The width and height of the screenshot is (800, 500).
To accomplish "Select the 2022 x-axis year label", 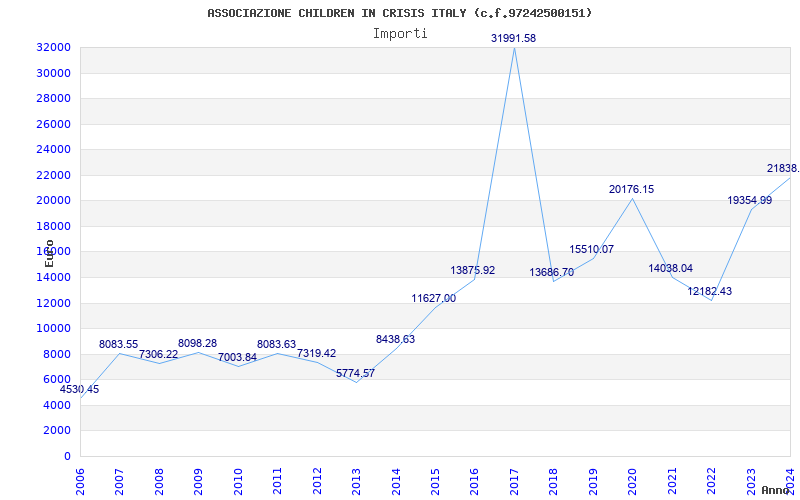I will (x=711, y=482).
